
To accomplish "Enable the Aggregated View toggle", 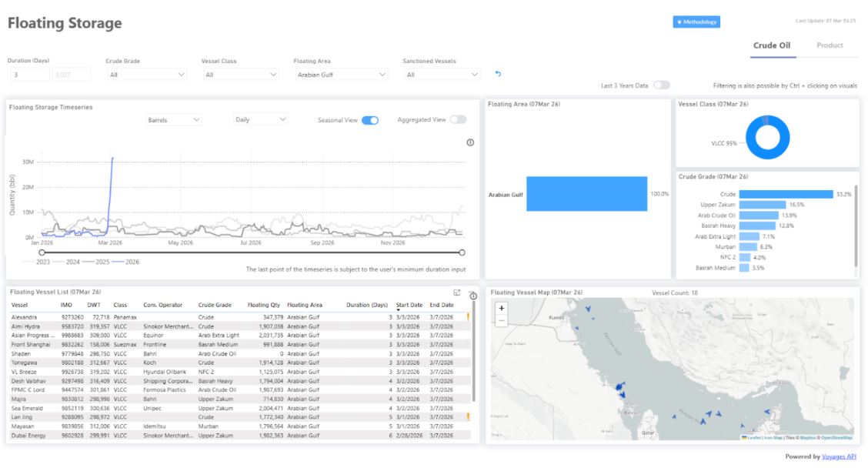I will pyautogui.click(x=458, y=120).
